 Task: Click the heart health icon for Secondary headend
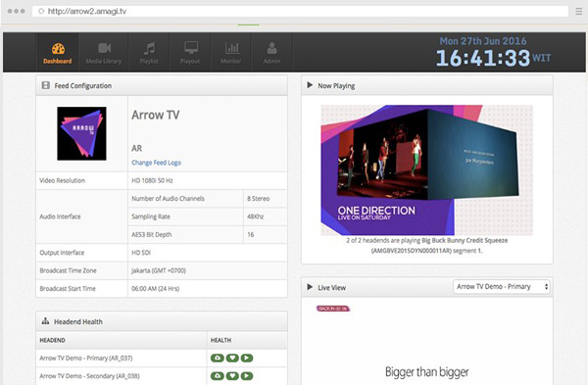(232, 375)
